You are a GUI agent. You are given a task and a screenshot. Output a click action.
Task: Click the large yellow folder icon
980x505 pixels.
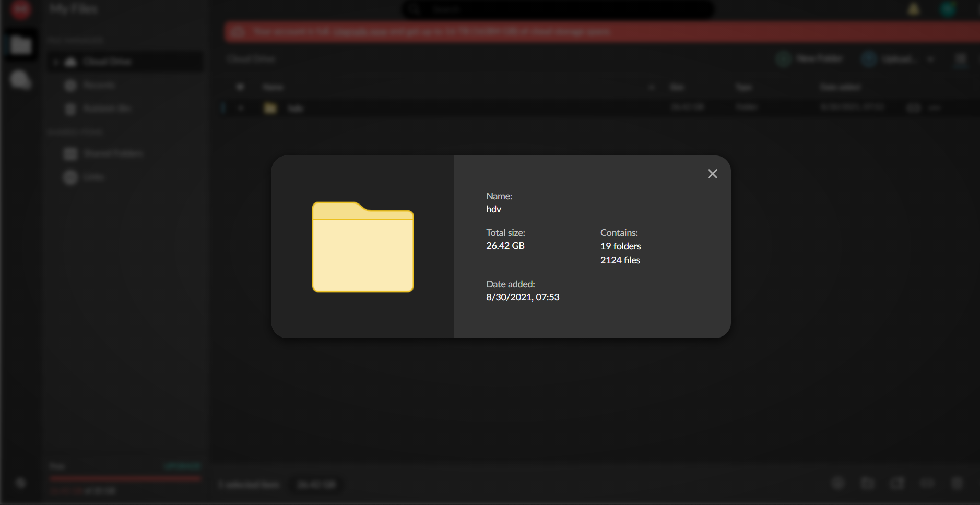coord(363,247)
